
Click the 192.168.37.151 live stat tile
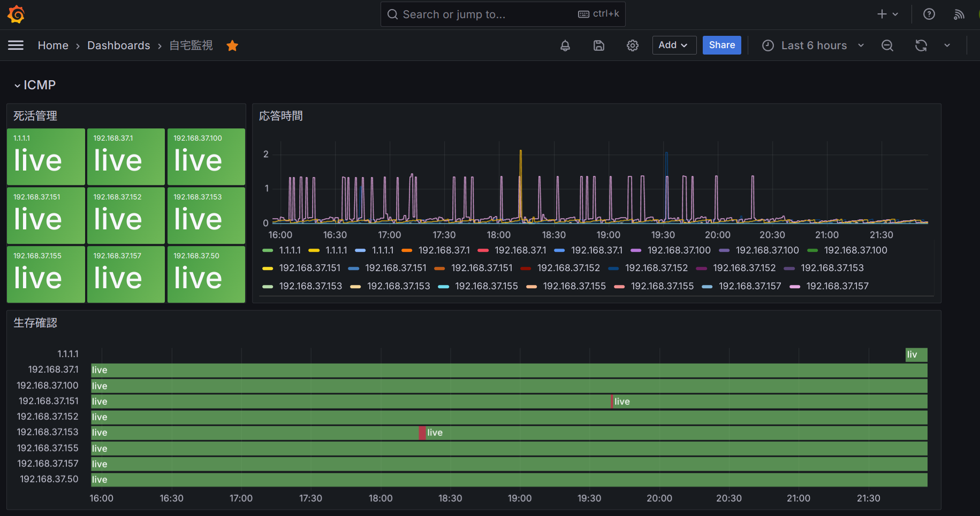(x=46, y=215)
